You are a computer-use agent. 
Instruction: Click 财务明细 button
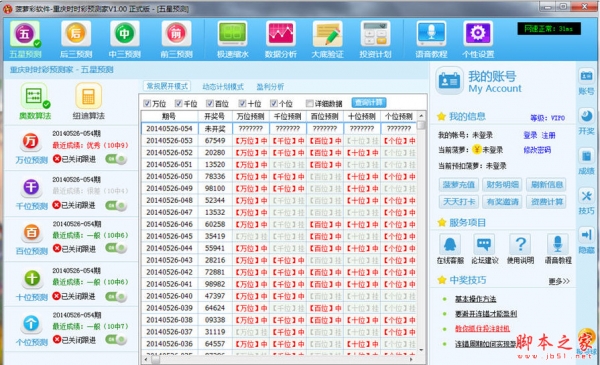click(x=502, y=185)
